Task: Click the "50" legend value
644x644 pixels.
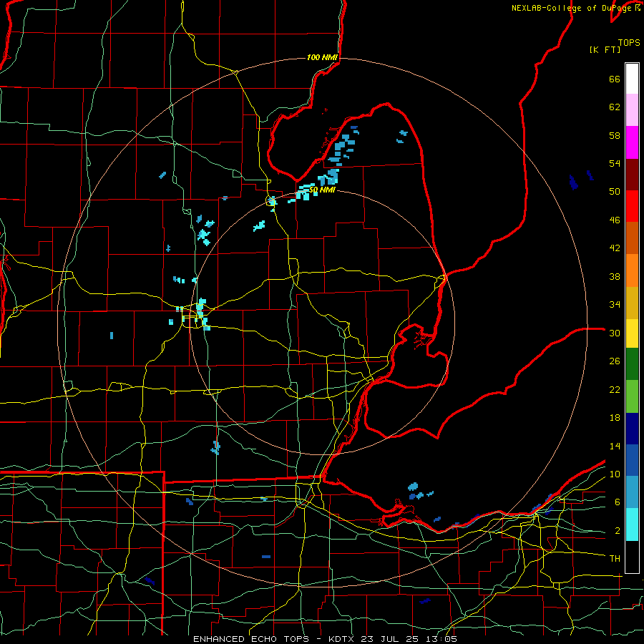Action: pyautogui.click(x=615, y=192)
